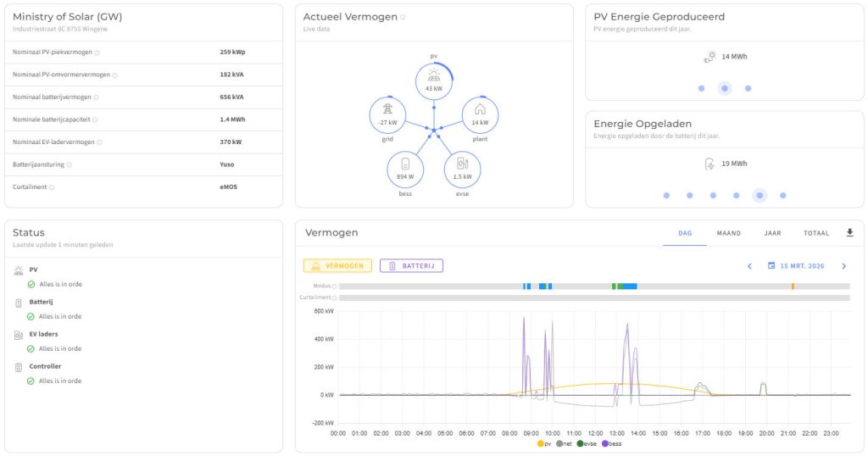868x456 pixels.
Task: Click 'Laatste update 1 minuten geleden' text
Action: click(x=63, y=245)
